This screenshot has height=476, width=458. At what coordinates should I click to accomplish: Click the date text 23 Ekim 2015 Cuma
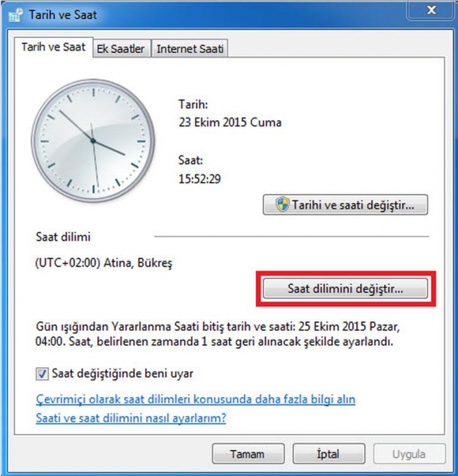230,122
